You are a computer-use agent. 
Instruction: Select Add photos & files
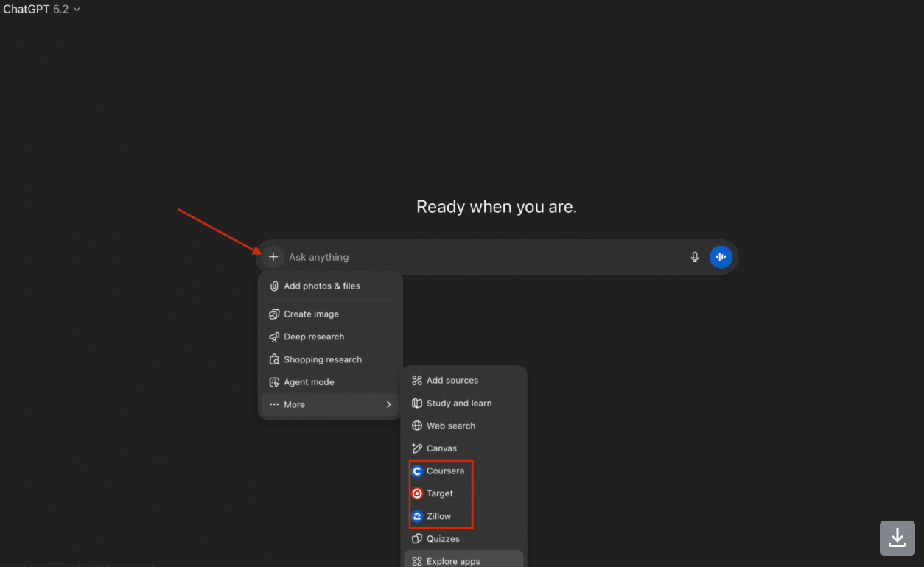point(321,286)
